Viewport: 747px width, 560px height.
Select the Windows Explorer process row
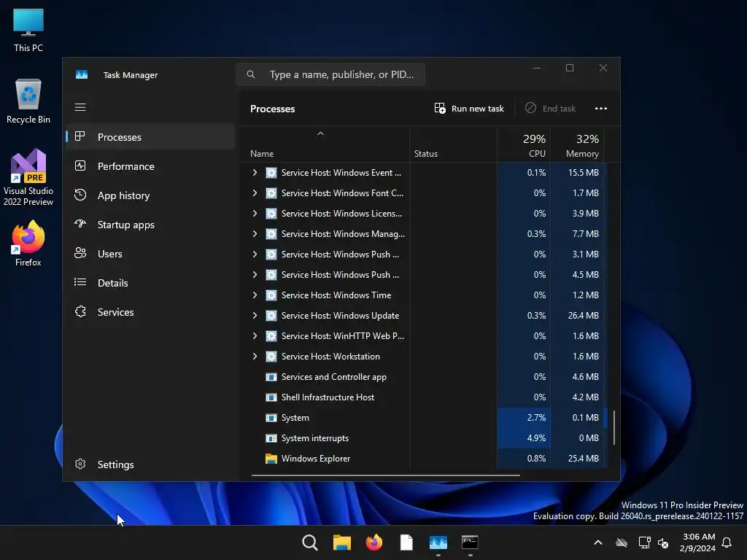click(424, 459)
